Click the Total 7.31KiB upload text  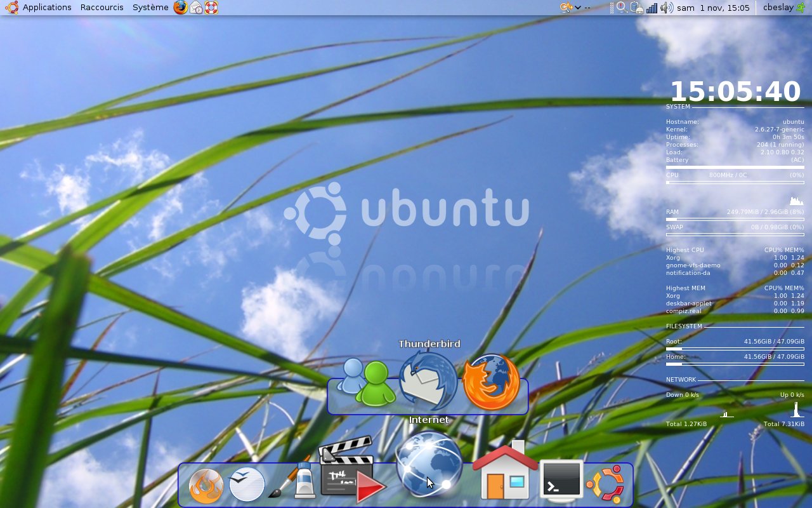click(784, 424)
